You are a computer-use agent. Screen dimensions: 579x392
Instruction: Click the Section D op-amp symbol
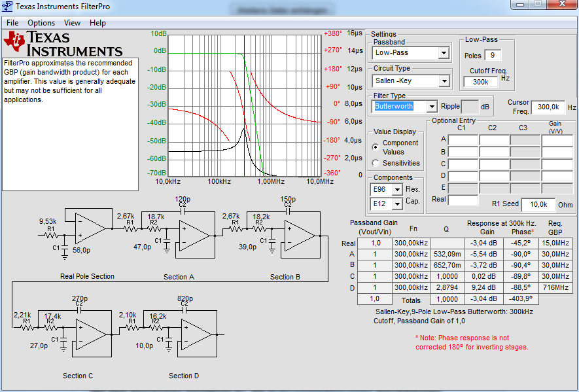[x=197, y=334]
